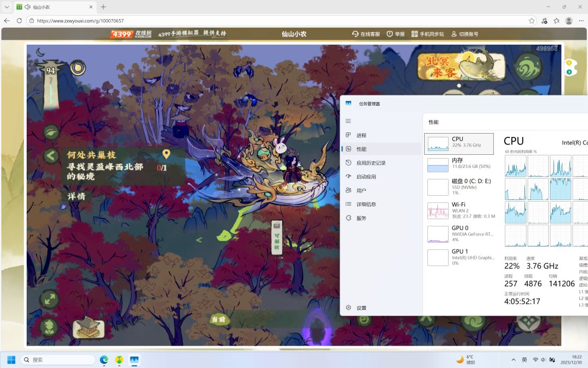Open Task Manager 设置 (Settings) gear
The image size is (588, 368).
pos(381,308)
